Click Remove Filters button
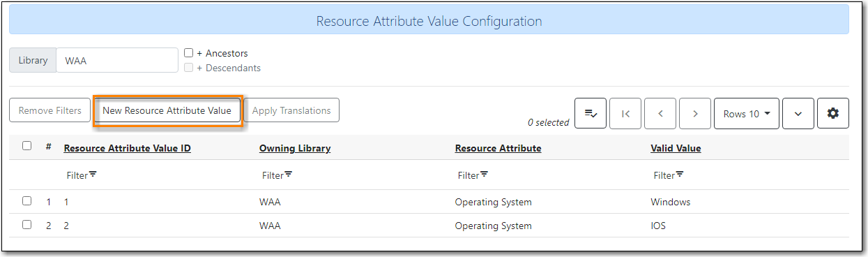This screenshot has height=257, width=868. tap(50, 110)
